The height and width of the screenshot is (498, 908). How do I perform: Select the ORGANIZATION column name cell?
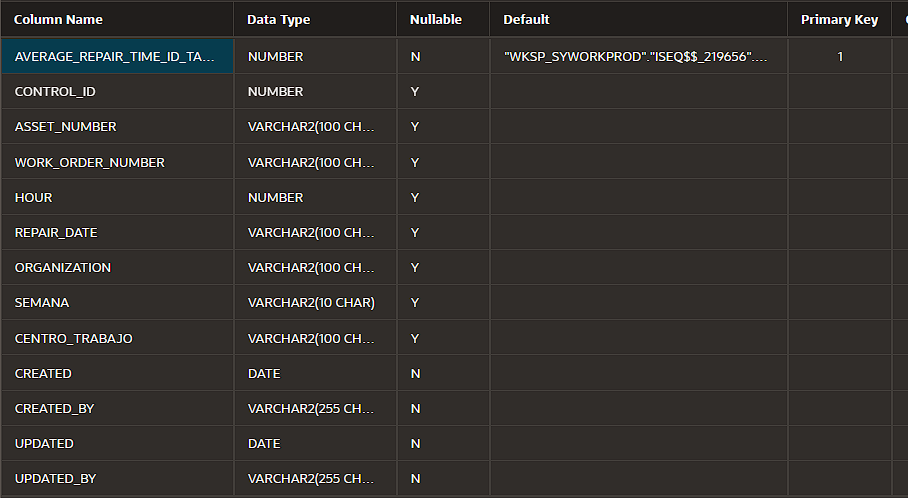click(117, 268)
